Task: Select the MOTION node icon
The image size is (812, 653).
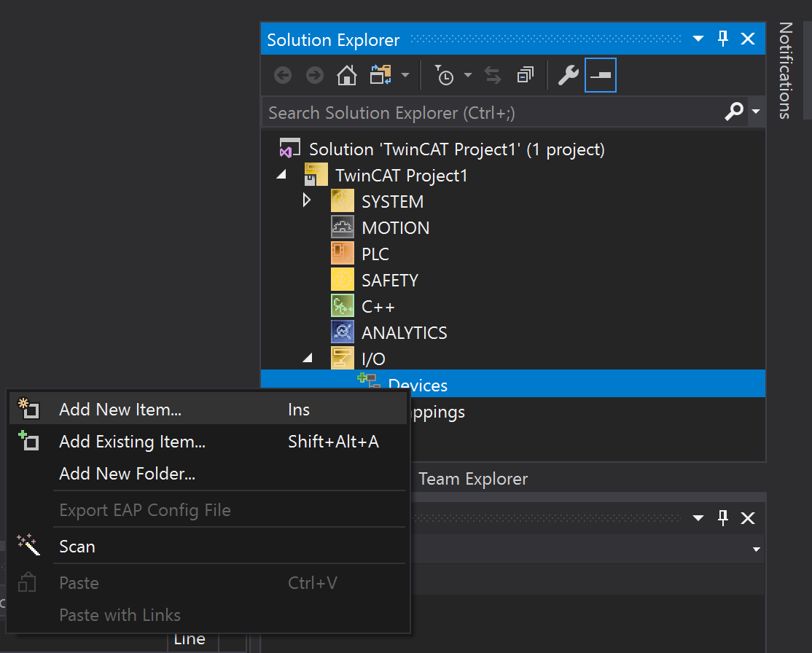Action: point(343,227)
